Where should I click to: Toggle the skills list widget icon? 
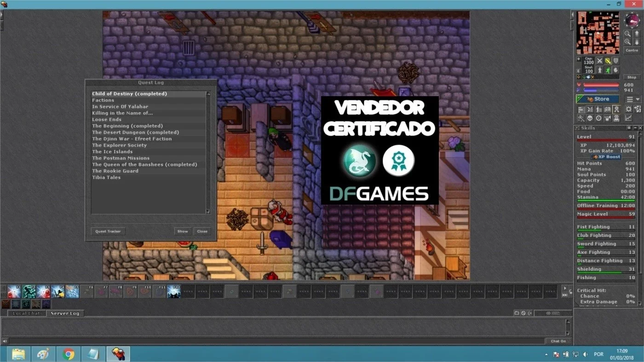pos(581,109)
